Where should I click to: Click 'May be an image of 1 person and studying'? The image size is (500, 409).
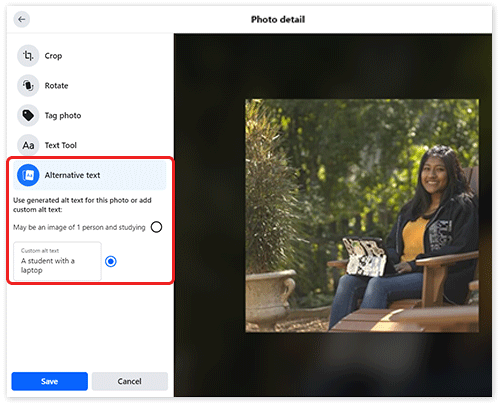click(79, 227)
